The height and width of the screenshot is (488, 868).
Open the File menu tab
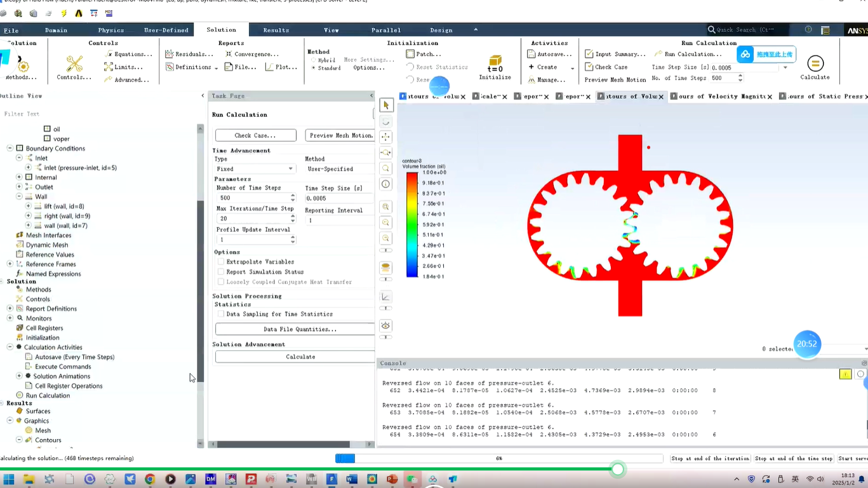11,30
